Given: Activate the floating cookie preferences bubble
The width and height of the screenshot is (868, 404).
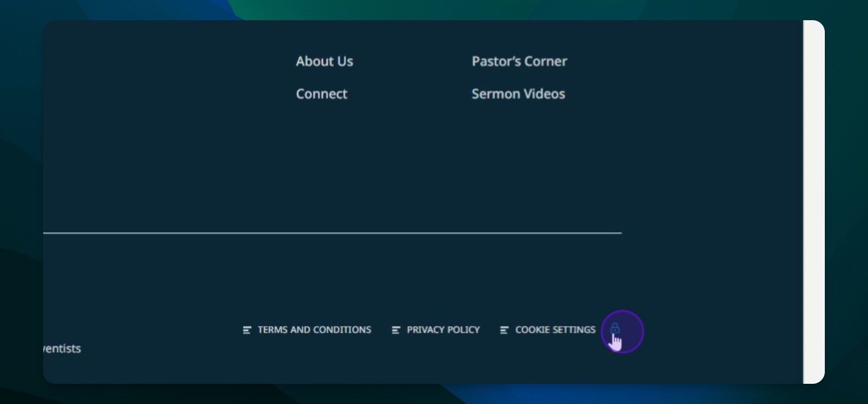Looking at the screenshot, I should [623, 332].
